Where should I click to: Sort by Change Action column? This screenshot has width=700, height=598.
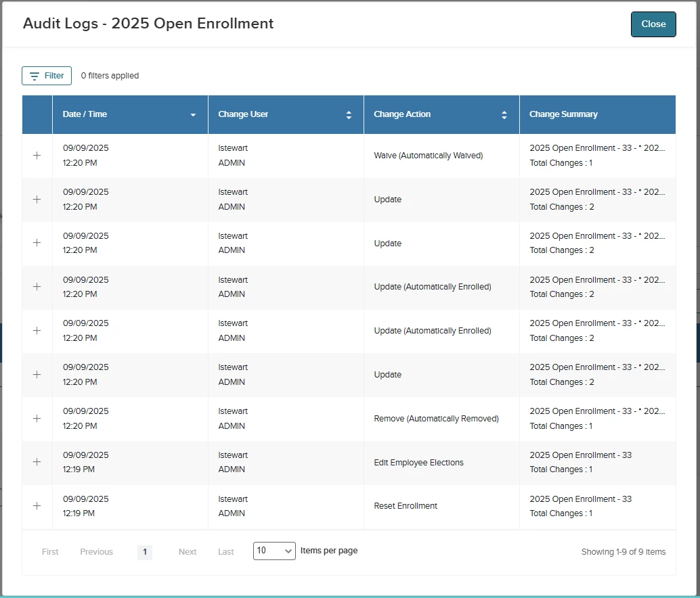pos(441,114)
